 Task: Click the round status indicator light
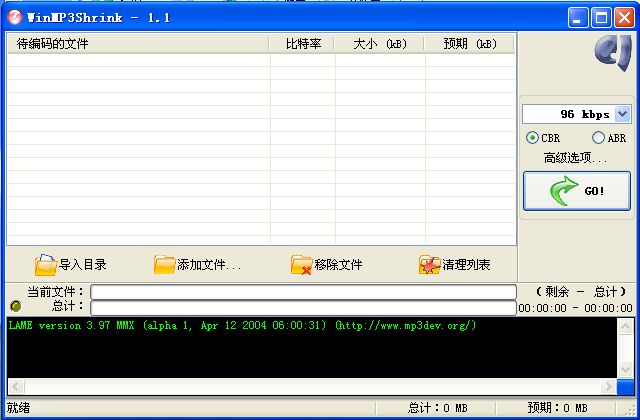(16, 305)
